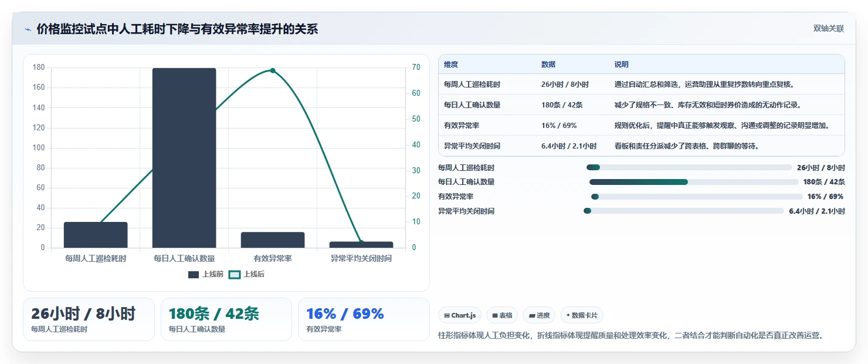Click the description starting 看板和责任分派
This screenshot has height=364, width=868.
[x=687, y=146]
